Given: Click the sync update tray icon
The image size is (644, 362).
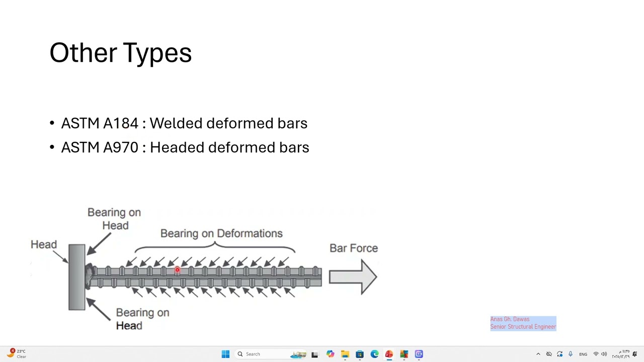Looking at the screenshot, I should click(x=559, y=354).
